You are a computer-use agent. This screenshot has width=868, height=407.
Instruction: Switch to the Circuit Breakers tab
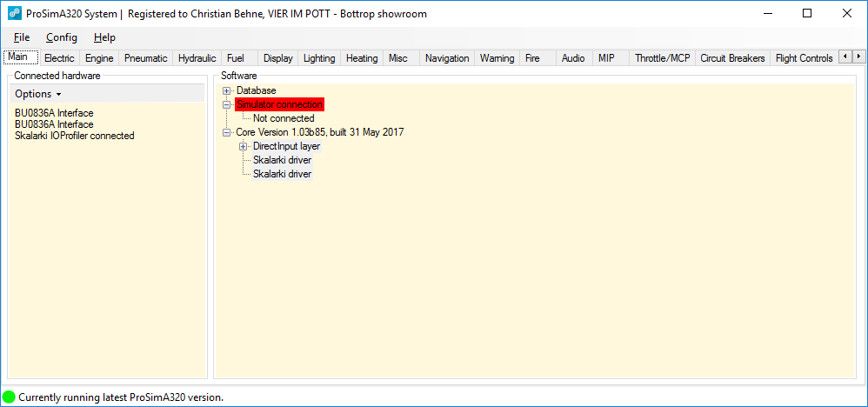pos(732,58)
